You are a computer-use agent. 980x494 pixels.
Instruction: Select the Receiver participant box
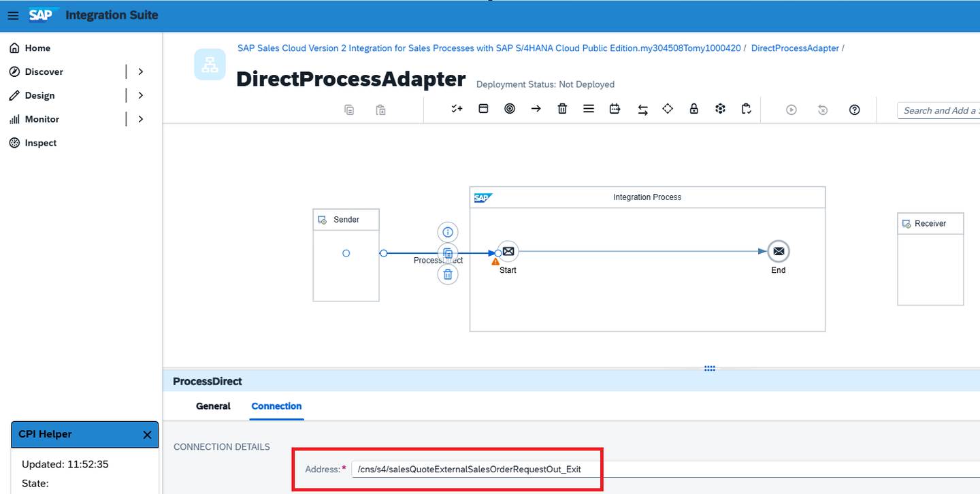click(930, 259)
